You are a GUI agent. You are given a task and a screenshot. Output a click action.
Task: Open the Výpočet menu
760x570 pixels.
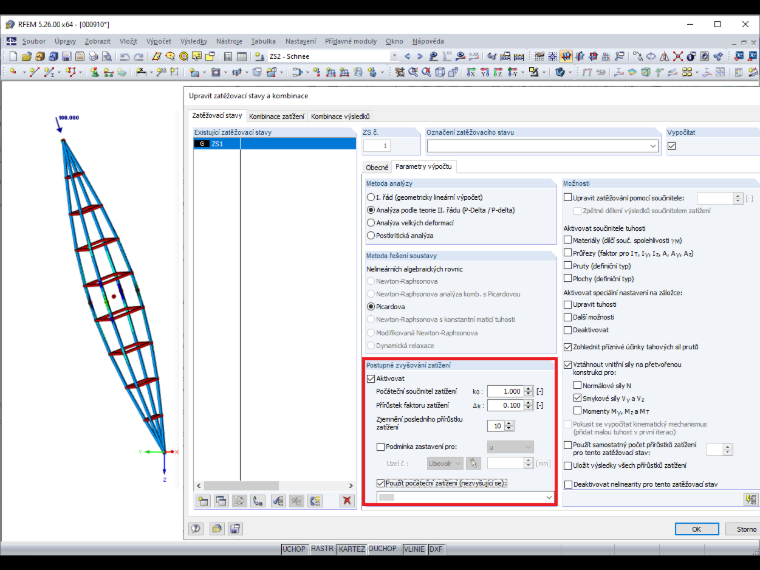click(x=158, y=42)
